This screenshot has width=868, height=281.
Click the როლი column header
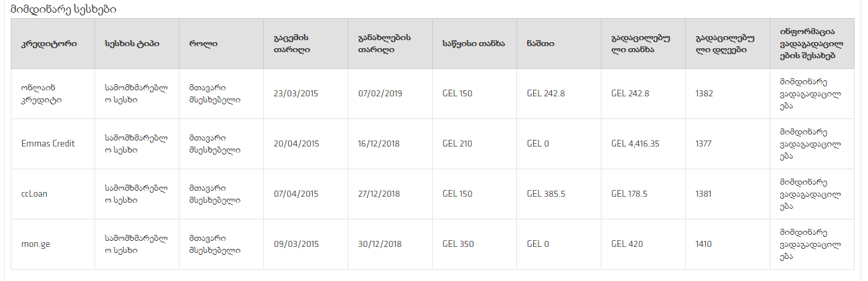pos(203,43)
